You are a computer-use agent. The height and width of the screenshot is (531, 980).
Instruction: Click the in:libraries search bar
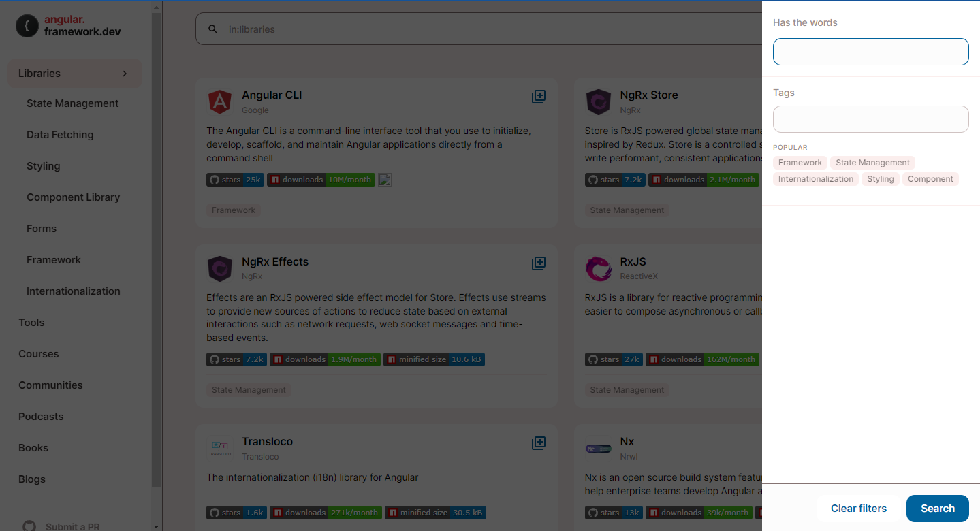(x=479, y=29)
